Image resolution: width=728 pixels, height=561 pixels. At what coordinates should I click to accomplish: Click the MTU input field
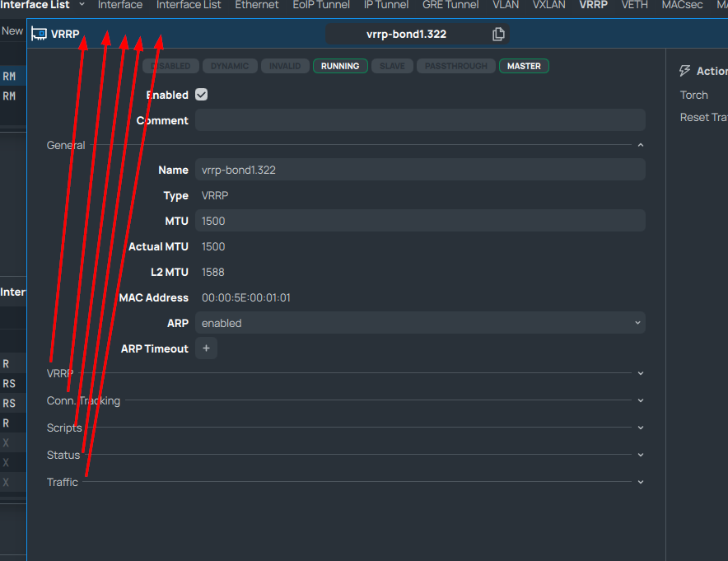(420, 221)
